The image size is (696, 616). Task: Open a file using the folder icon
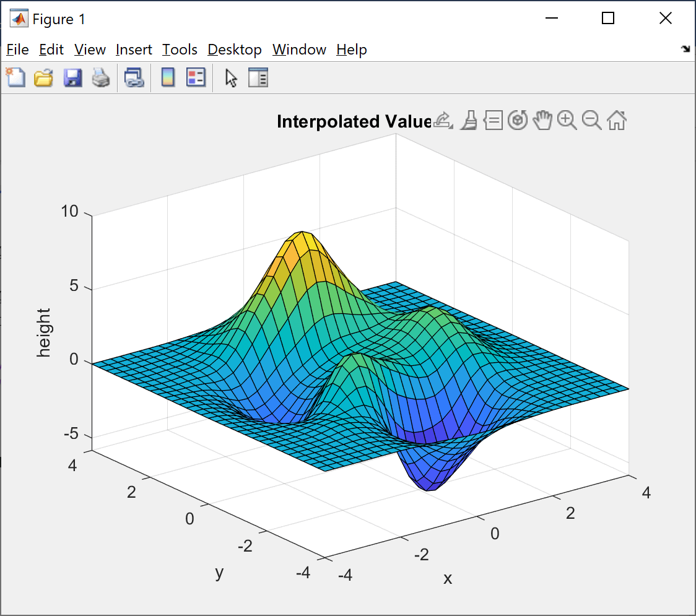43,78
